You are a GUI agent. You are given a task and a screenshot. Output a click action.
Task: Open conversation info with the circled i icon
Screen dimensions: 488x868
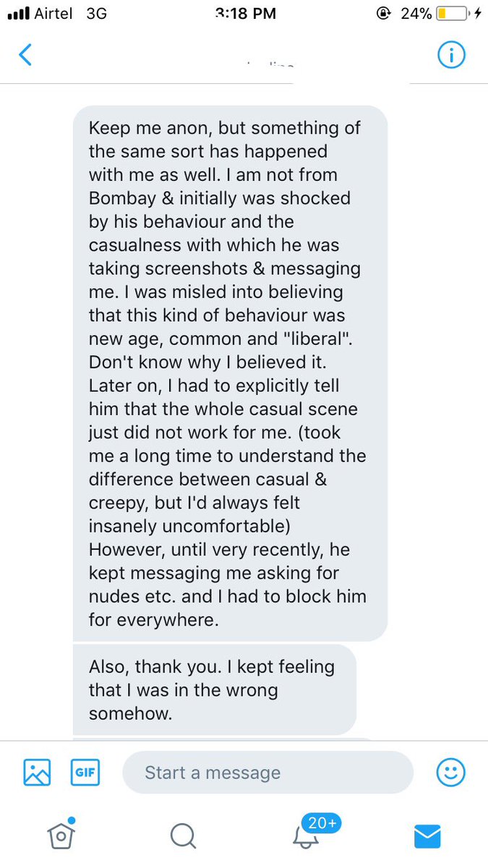tap(451, 55)
